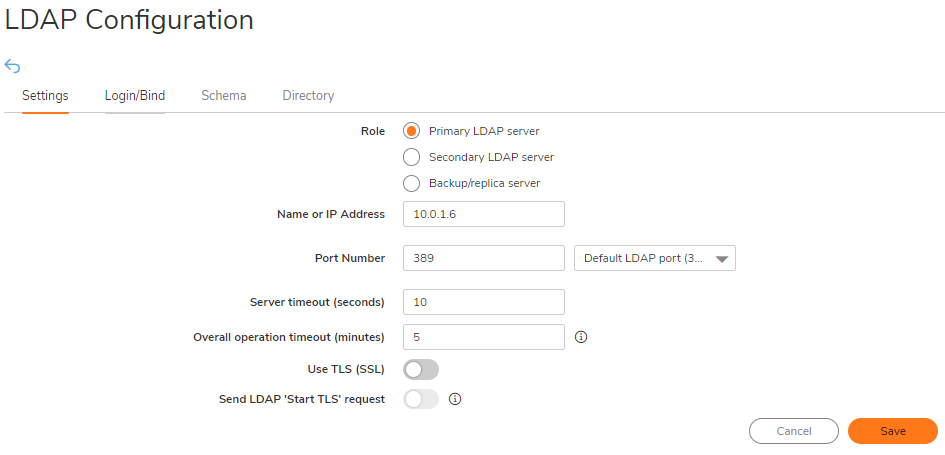945x455 pixels.
Task: Open the Directory tab
Action: click(308, 95)
